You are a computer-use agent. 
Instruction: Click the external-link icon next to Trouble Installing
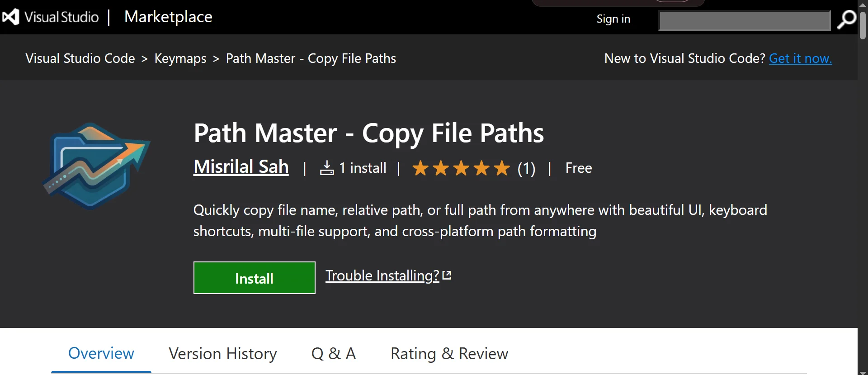(x=447, y=275)
